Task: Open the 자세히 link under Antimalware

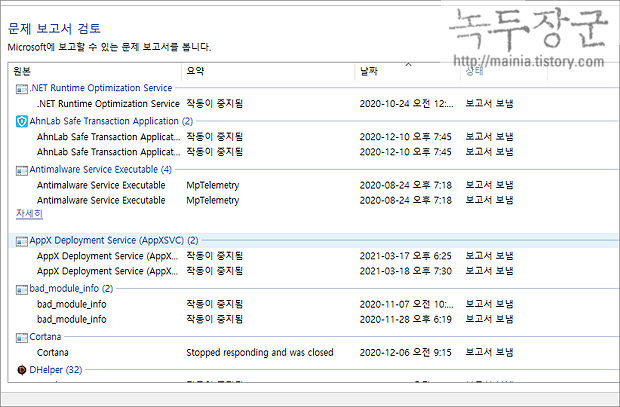Action: (29, 214)
